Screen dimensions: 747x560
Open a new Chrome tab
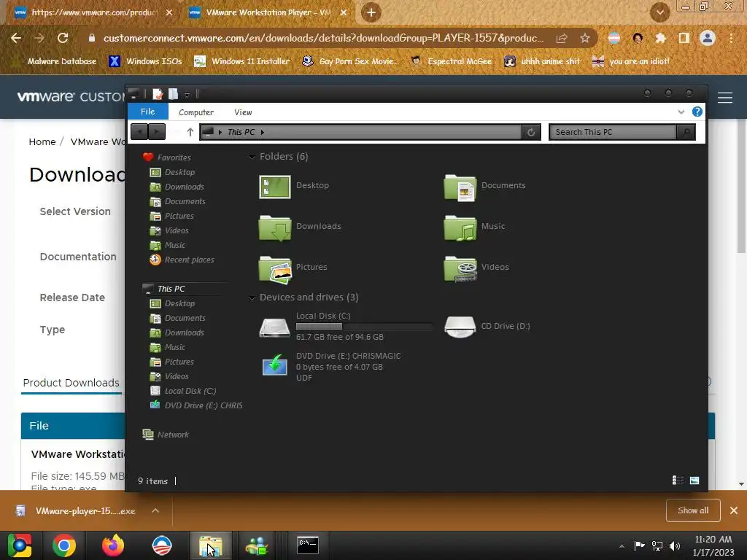tap(371, 13)
